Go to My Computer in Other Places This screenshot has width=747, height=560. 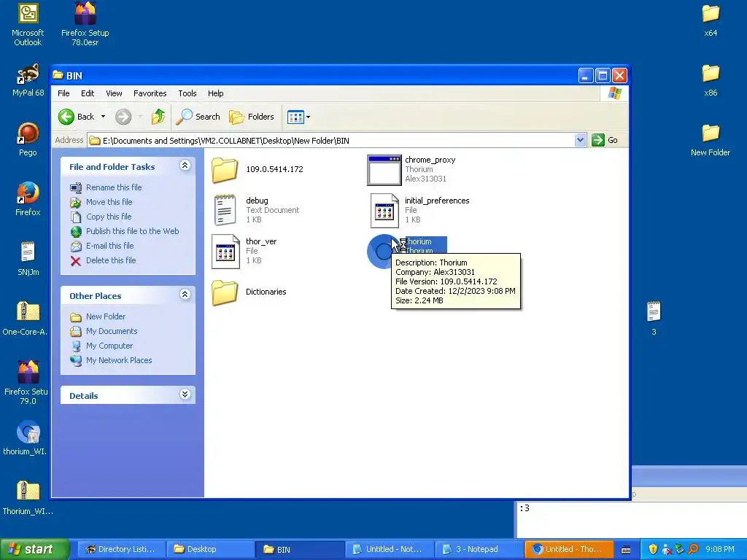109,346
